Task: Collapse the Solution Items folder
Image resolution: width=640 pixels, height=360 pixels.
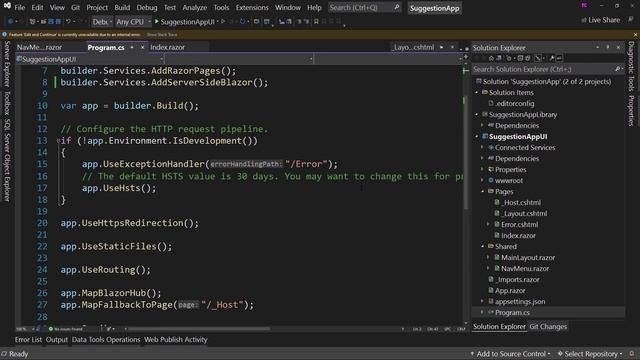Action: tap(476, 93)
